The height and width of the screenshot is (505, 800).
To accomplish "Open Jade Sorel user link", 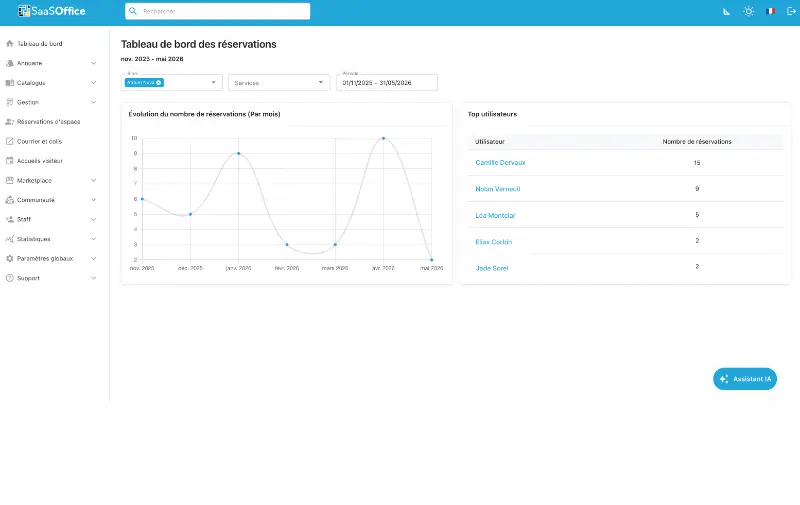I will coord(491,268).
